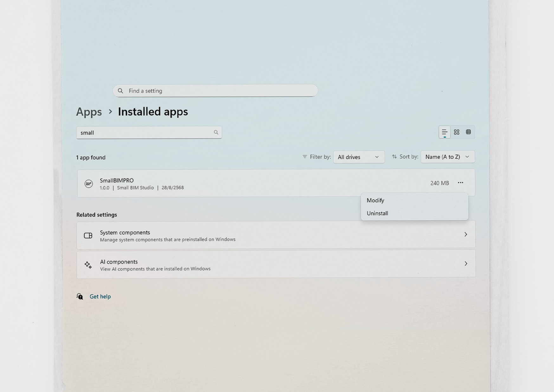Go back to Apps via breadcrumb

(89, 112)
